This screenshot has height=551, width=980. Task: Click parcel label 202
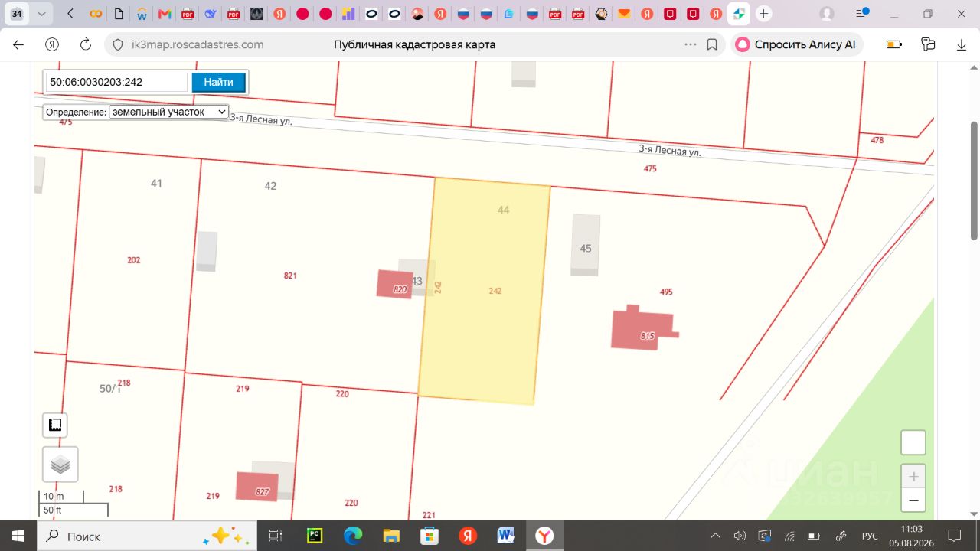[134, 260]
